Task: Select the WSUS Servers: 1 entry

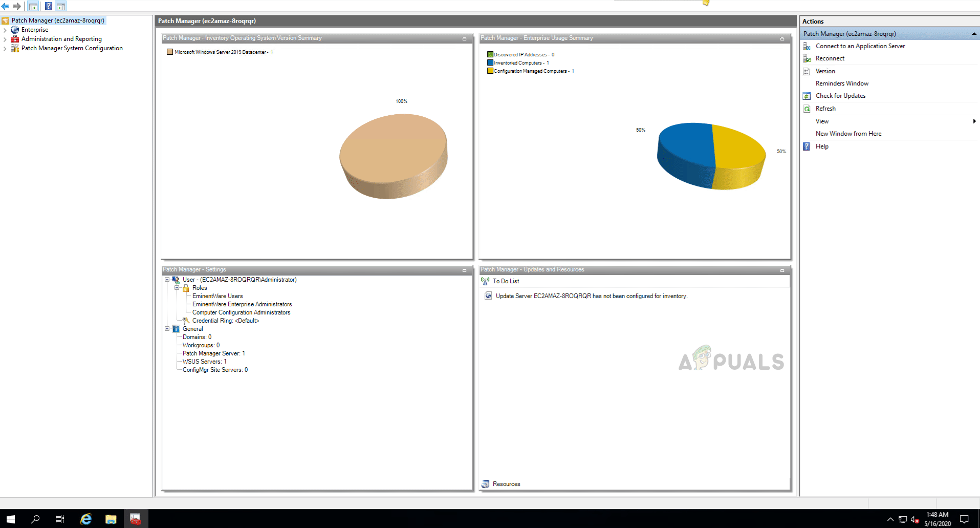Action: point(205,362)
